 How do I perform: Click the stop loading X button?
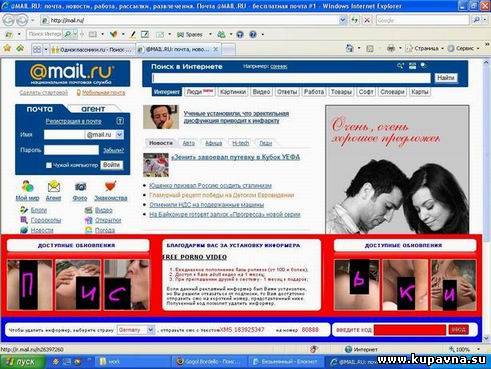point(367,20)
